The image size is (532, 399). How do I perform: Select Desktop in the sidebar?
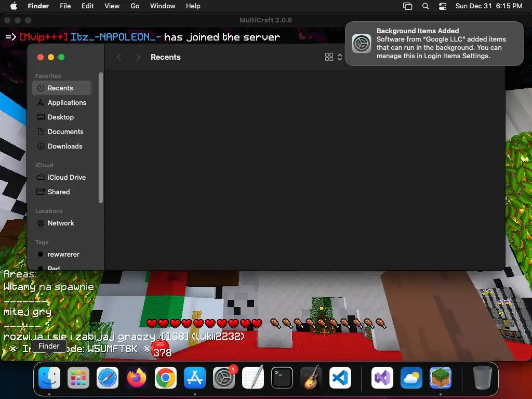(x=62, y=117)
